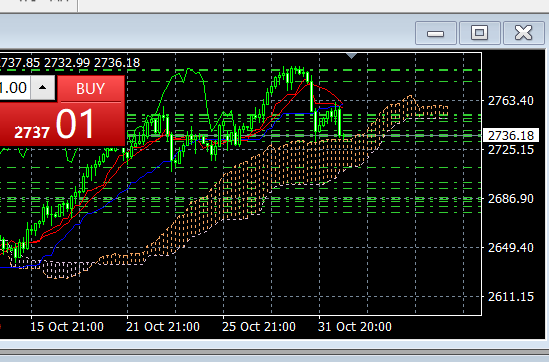Click the current price label 2736.18
This screenshot has width=549, height=362.
pos(510,135)
